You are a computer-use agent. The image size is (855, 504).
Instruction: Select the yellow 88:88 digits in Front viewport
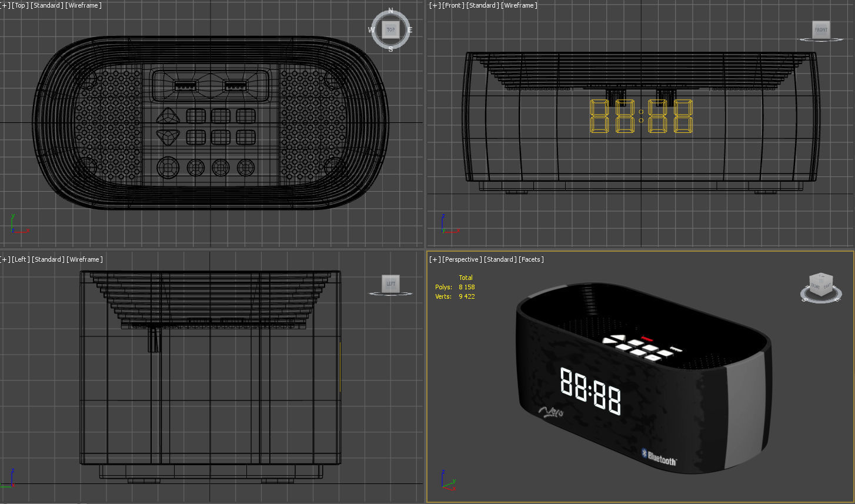tap(641, 116)
